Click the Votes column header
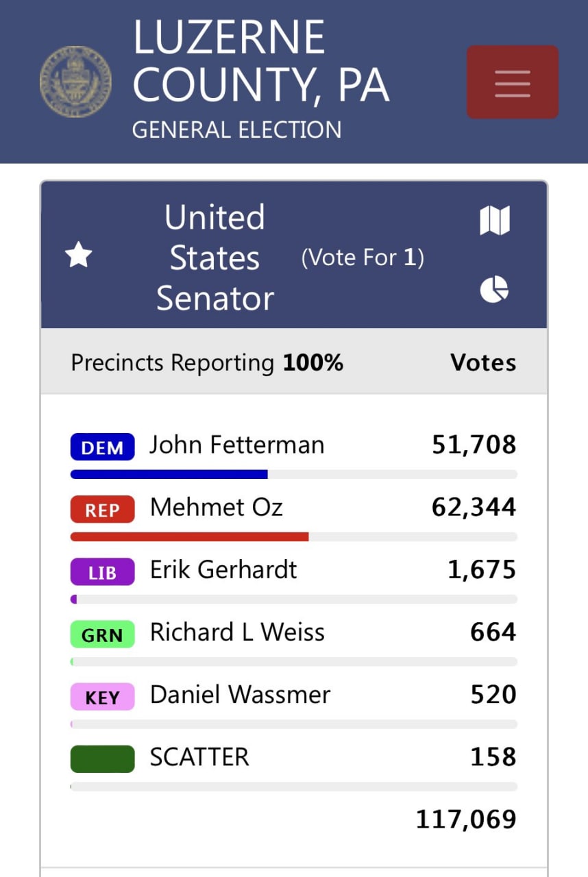 [x=483, y=362]
